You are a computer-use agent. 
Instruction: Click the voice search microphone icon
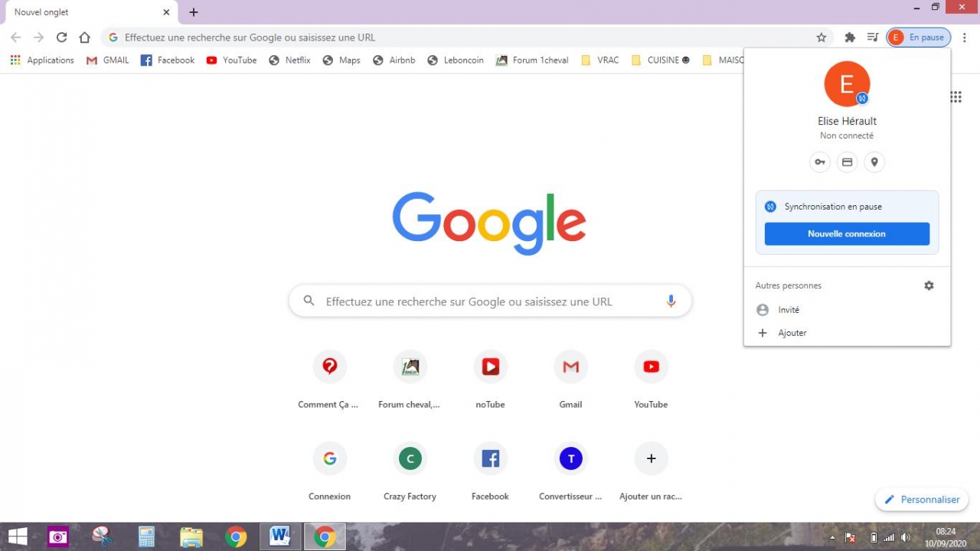point(671,302)
